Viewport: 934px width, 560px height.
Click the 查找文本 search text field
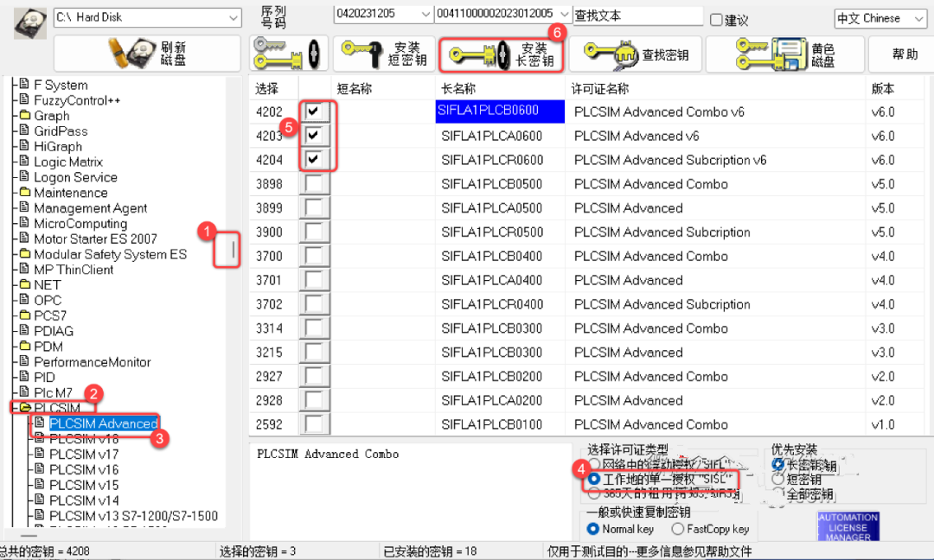click(638, 16)
